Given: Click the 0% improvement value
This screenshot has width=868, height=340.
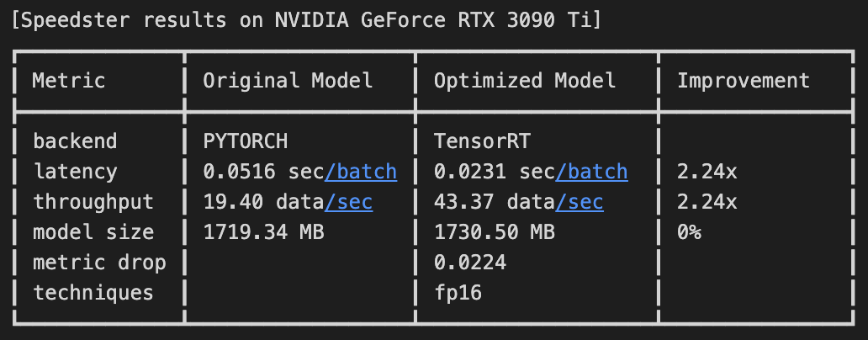Looking at the screenshot, I should [690, 232].
